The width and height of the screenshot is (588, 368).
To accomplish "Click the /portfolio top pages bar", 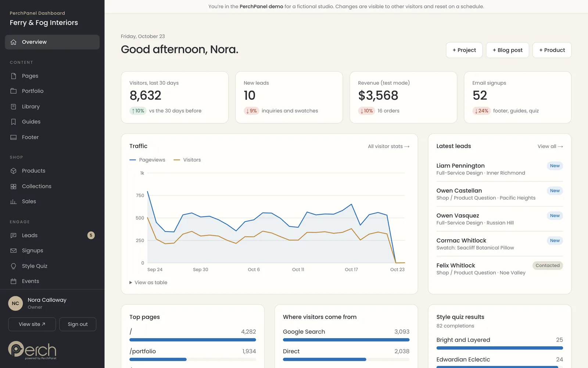I will click(193, 359).
